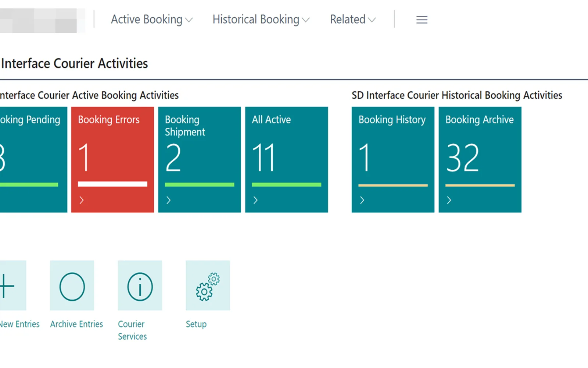Click the SD Interface Courier Historical Booking Activities label

457,95
